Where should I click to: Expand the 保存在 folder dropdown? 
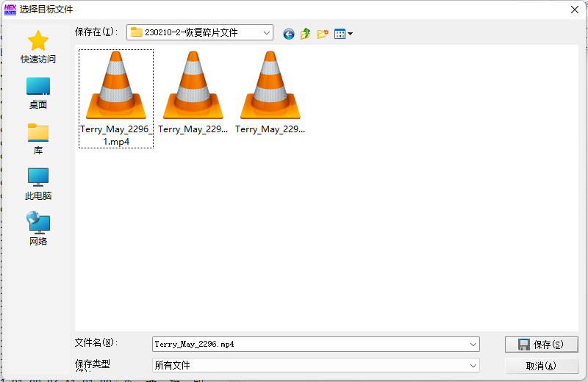click(267, 32)
